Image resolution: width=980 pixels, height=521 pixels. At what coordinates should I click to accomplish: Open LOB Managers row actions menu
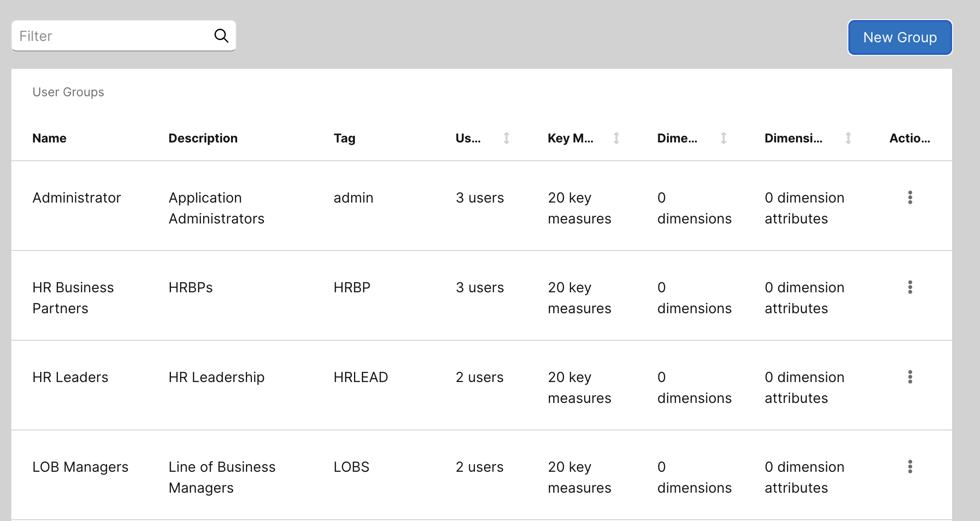coord(910,467)
